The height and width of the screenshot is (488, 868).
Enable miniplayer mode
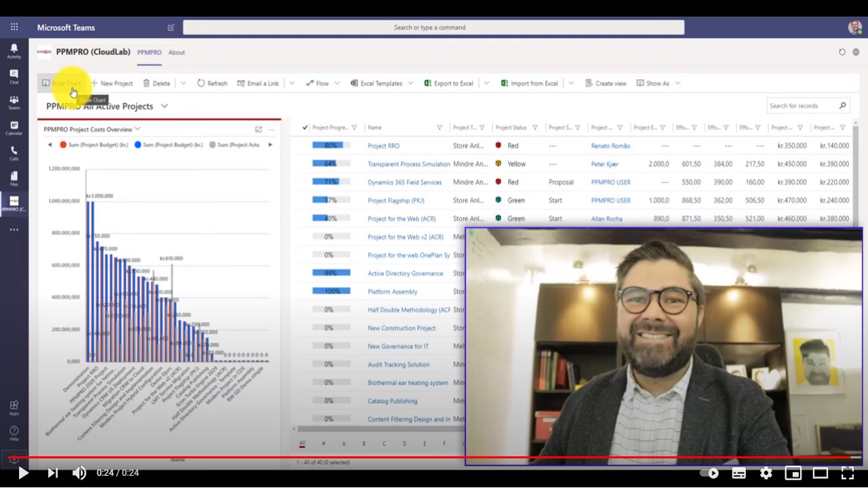click(x=793, y=473)
